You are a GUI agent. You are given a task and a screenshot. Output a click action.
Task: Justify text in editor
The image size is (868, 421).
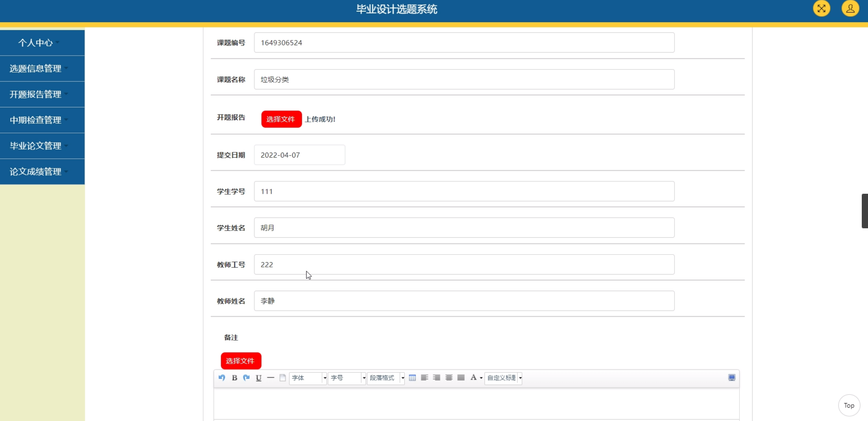[x=461, y=377]
